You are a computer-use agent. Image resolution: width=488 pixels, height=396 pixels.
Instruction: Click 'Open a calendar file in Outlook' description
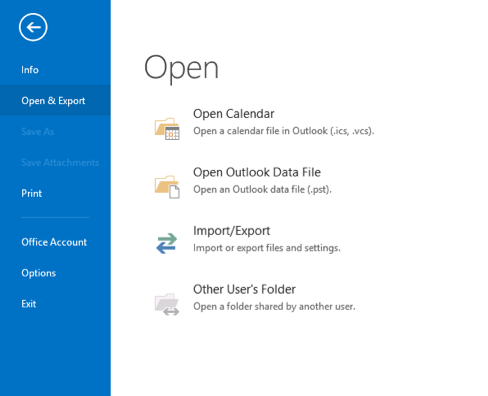pos(284,131)
